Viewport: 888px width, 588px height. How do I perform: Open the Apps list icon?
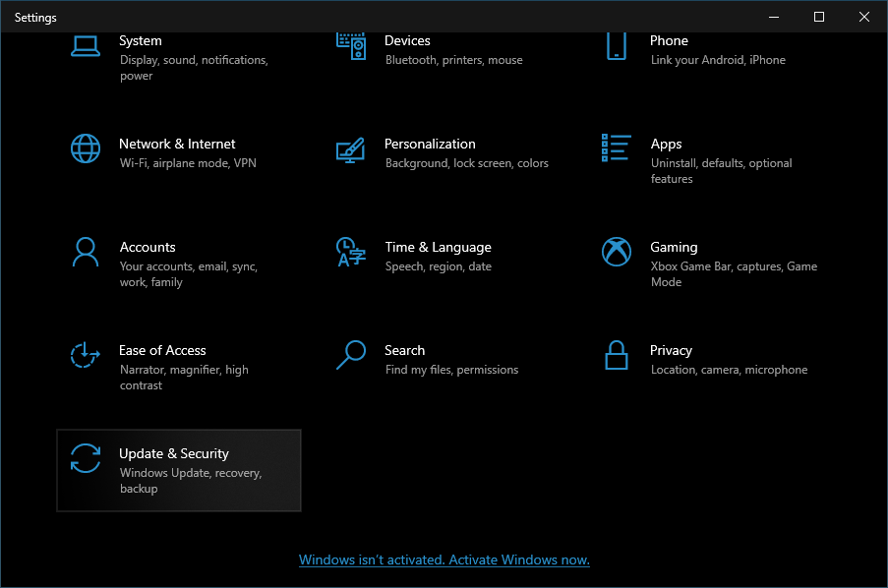pyautogui.click(x=616, y=148)
